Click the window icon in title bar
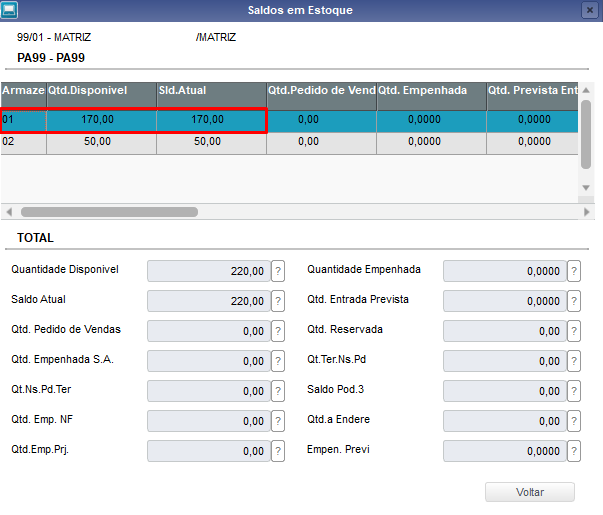The height and width of the screenshot is (515, 603). (9, 10)
